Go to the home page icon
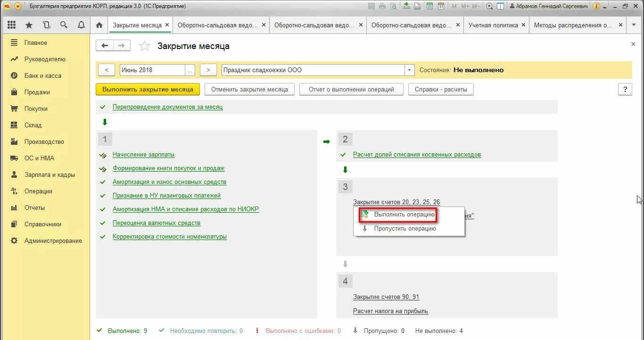The width and height of the screenshot is (644, 340). click(99, 25)
